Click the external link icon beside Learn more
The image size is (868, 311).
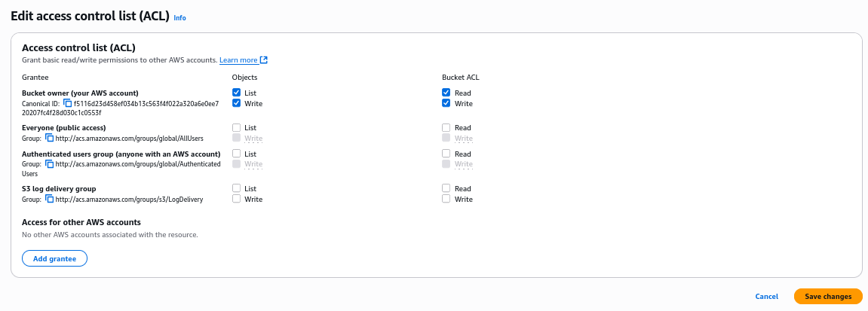click(264, 59)
